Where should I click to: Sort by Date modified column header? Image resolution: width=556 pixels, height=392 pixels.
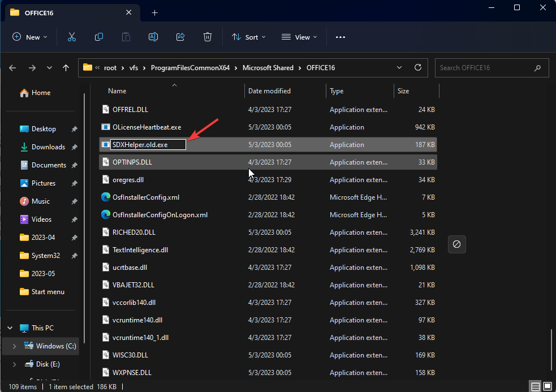point(269,91)
